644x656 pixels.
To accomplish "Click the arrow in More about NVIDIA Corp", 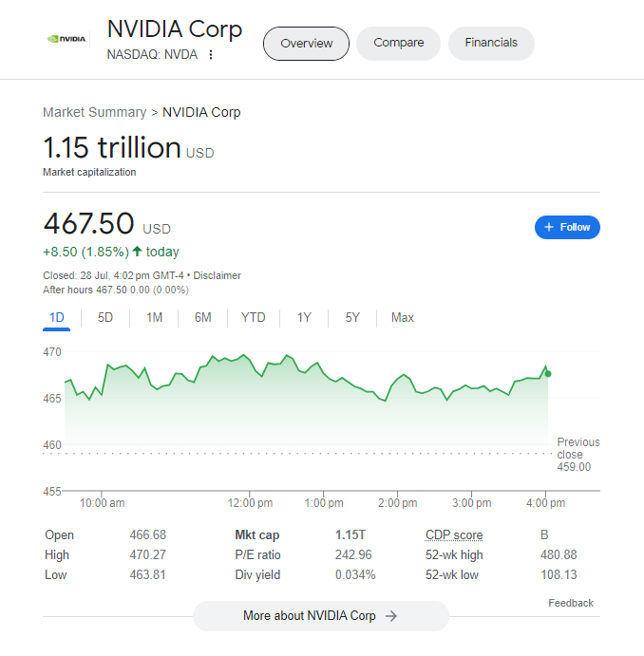I will coord(391,616).
